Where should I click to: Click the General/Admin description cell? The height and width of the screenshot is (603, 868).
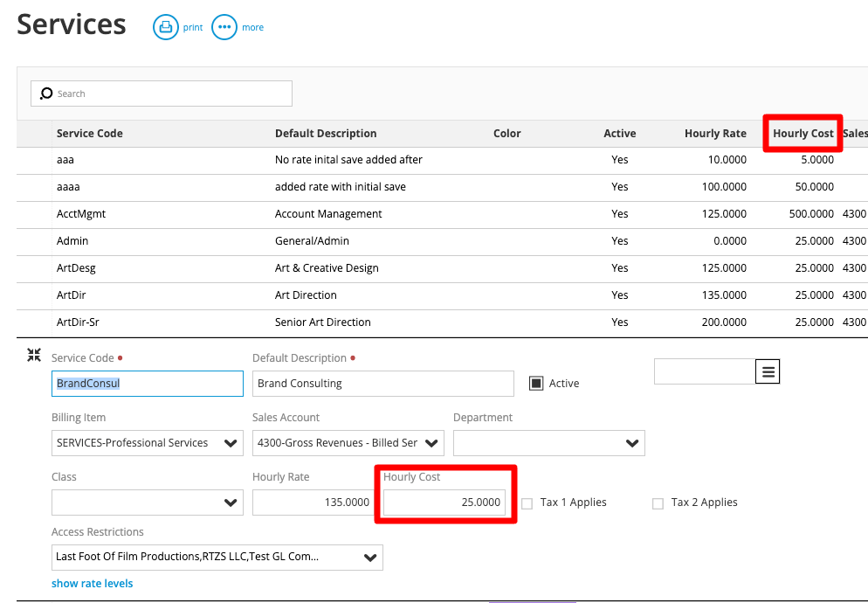pyautogui.click(x=312, y=240)
